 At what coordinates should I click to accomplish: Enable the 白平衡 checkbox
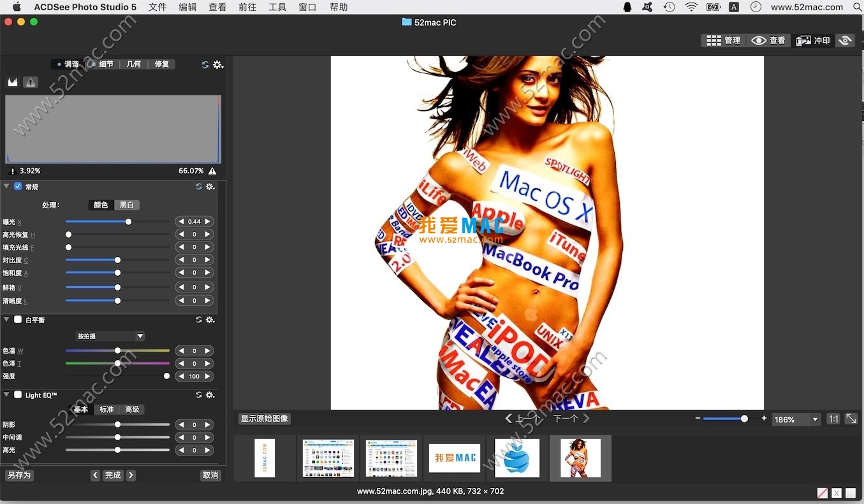tap(18, 320)
